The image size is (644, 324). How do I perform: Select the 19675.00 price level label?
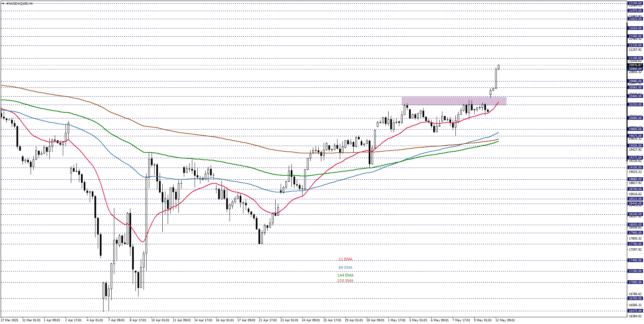coord(635,136)
